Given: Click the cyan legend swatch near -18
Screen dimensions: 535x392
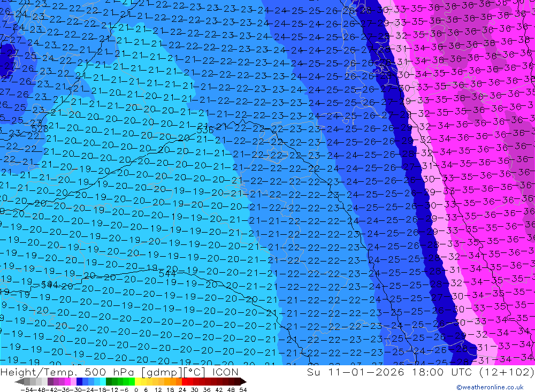Looking at the screenshot, I should click(103, 381).
